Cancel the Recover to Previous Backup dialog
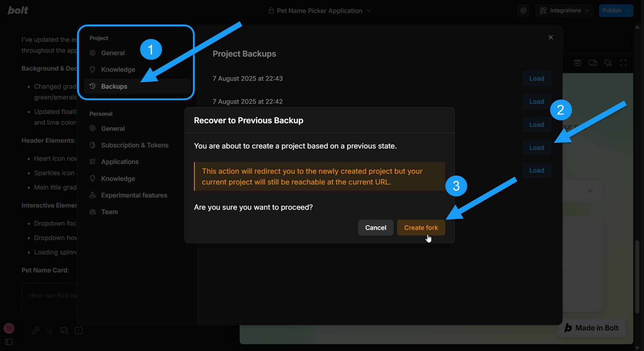 [376, 228]
